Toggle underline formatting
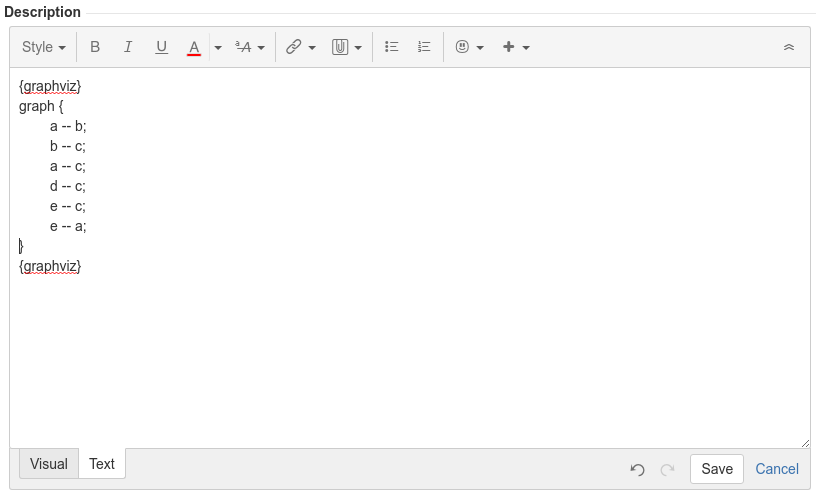Screen dimensions: 817x495 coord(161,47)
